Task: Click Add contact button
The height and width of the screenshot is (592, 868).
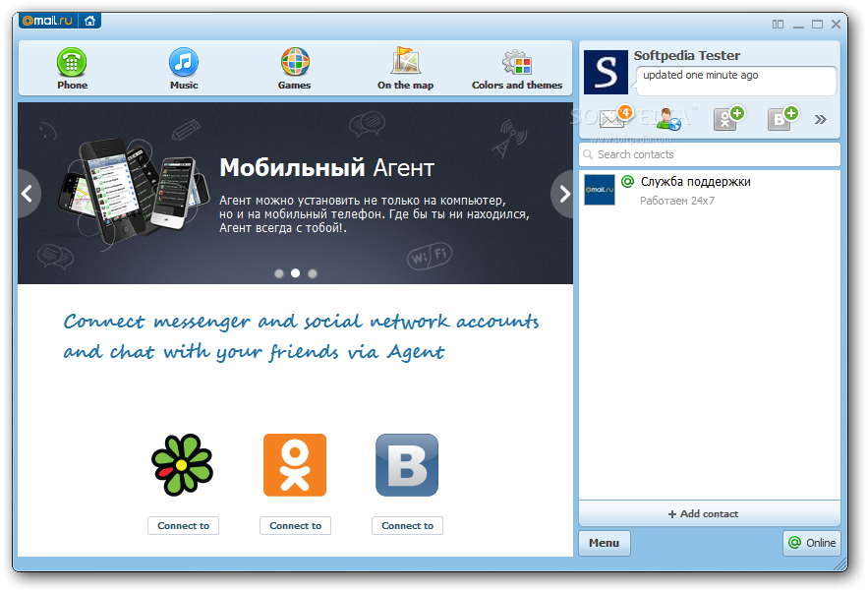Action: [709, 513]
